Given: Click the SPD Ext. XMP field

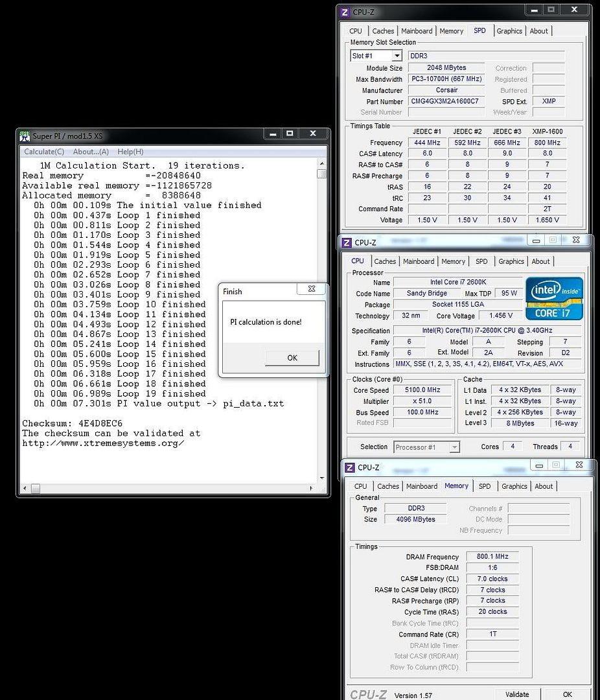Looking at the screenshot, I should click(549, 101).
